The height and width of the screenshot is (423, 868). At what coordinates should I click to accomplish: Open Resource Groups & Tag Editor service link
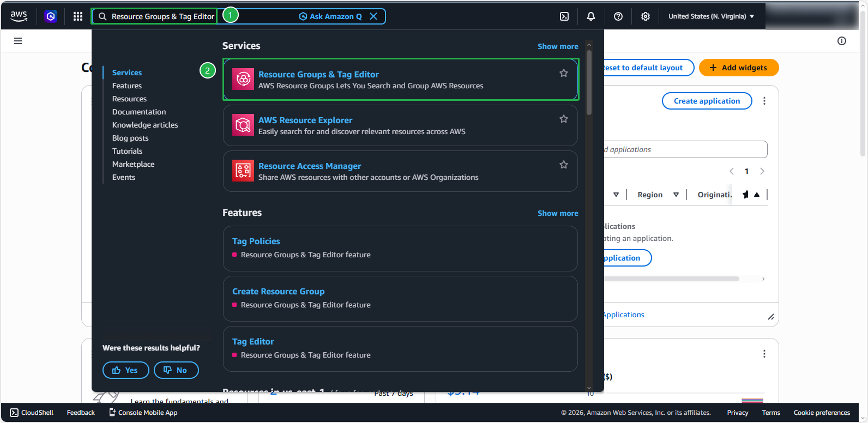(x=318, y=74)
